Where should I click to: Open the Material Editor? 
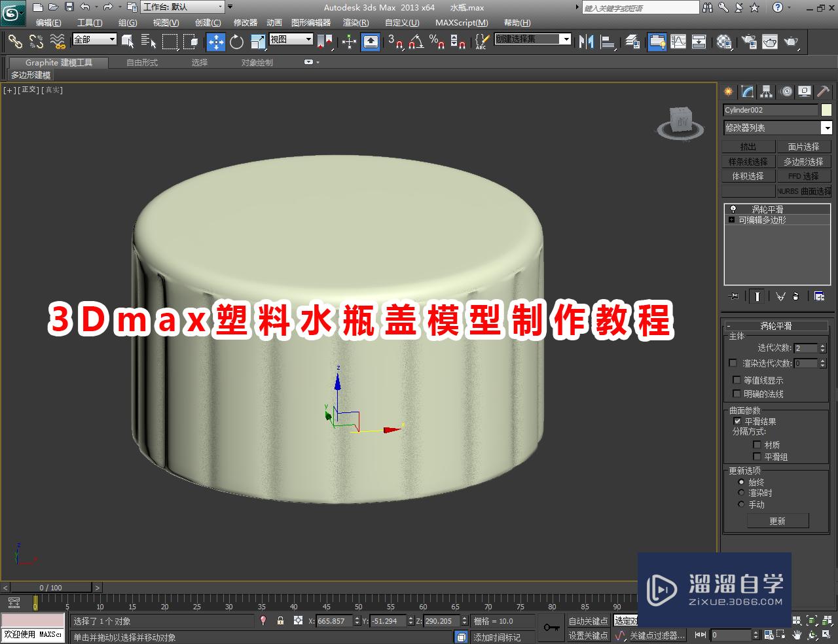coord(724,41)
